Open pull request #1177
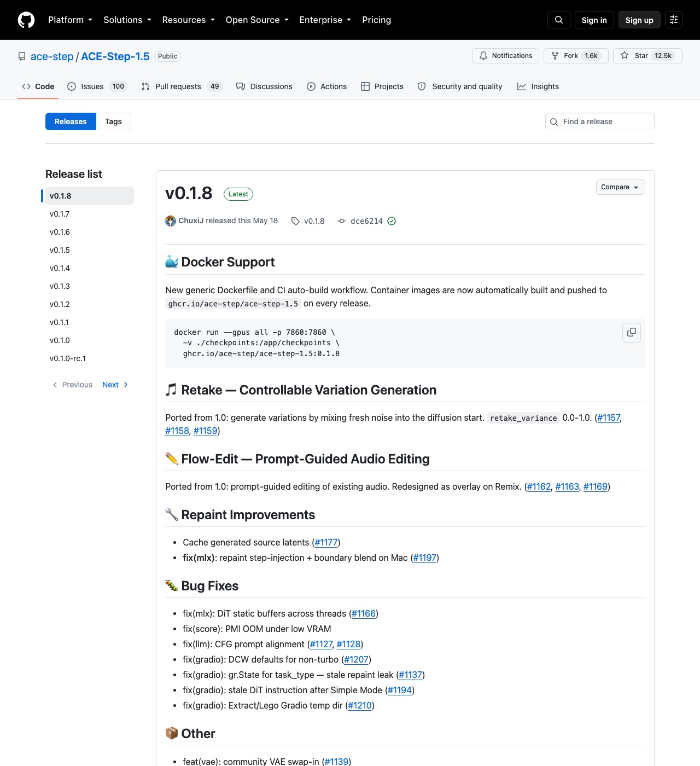 tap(326, 542)
